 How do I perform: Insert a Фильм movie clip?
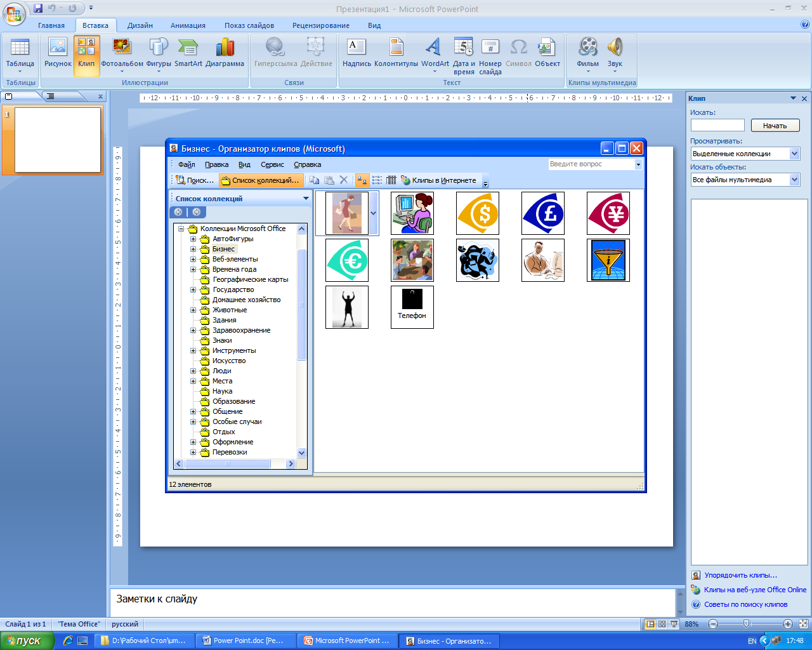(588, 55)
